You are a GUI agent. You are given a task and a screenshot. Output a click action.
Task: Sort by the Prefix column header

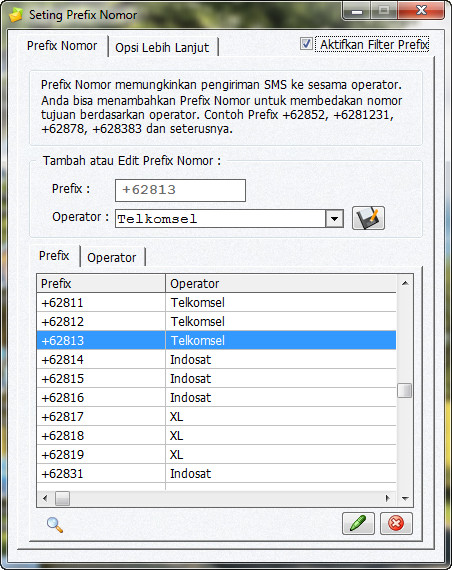point(101,284)
